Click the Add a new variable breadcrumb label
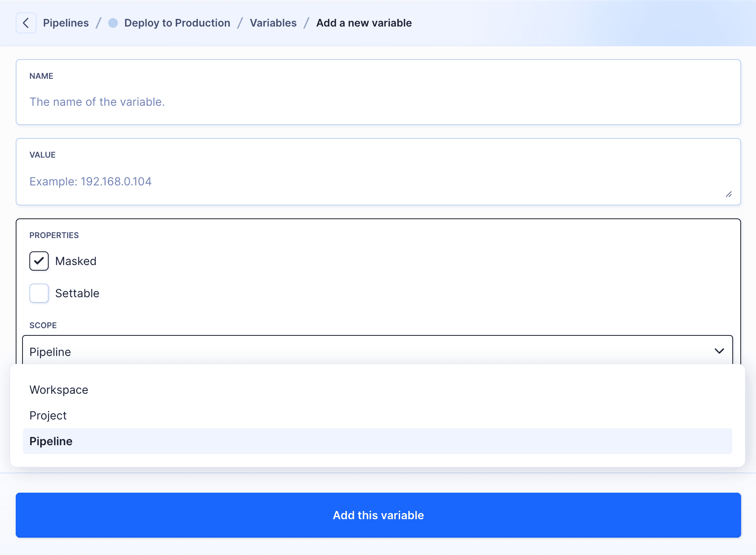 click(x=364, y=23)
